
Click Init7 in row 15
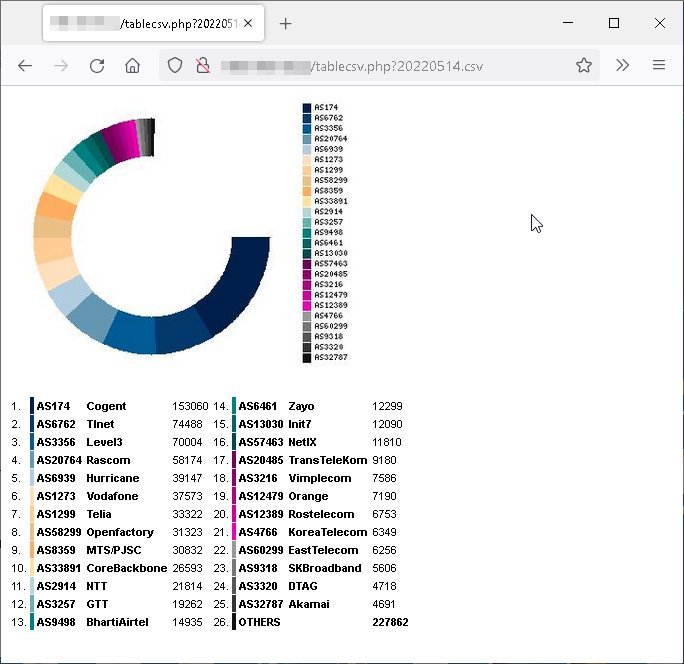pyautogui.click(x=300, y=424)
